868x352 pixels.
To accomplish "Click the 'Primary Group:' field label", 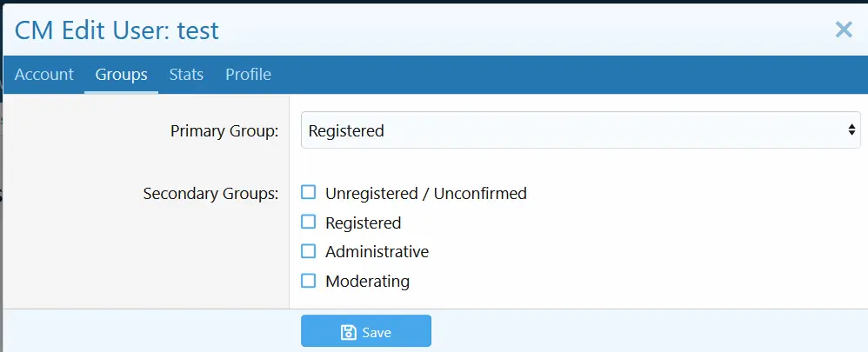I will coord(224,131).
